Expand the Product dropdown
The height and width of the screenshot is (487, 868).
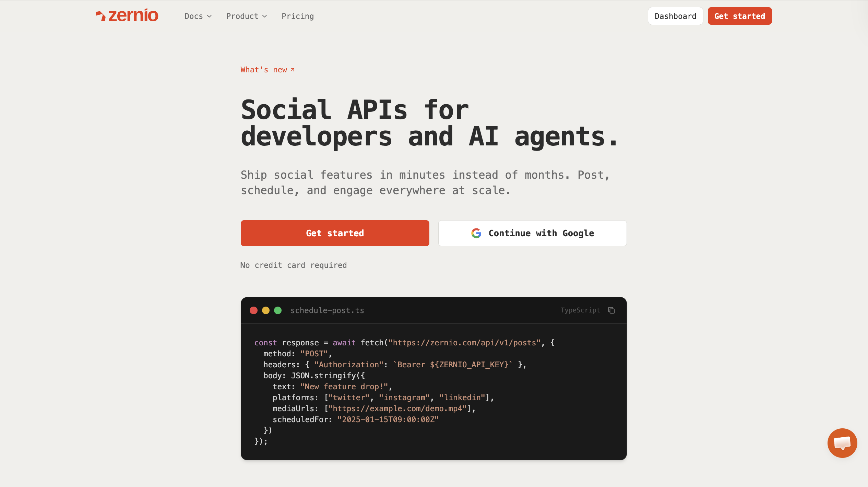(x=246, y=16)
